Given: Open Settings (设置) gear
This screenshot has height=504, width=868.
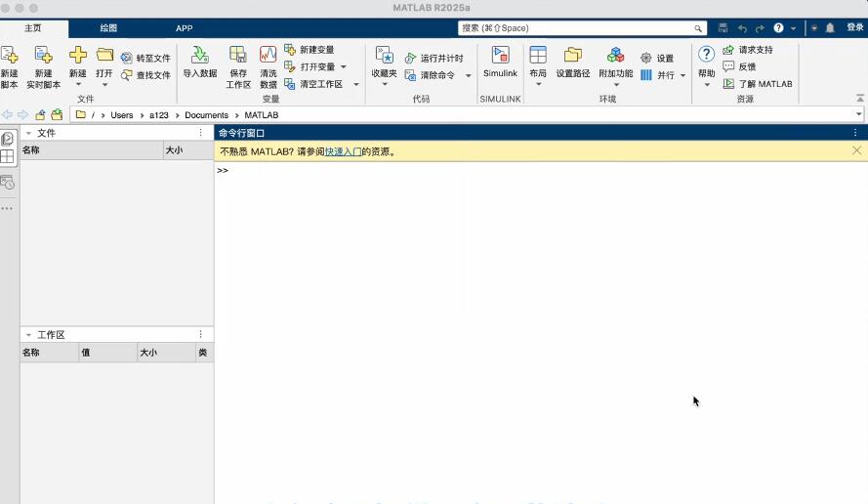Looking at the screenshot, I should click(657, 59).
